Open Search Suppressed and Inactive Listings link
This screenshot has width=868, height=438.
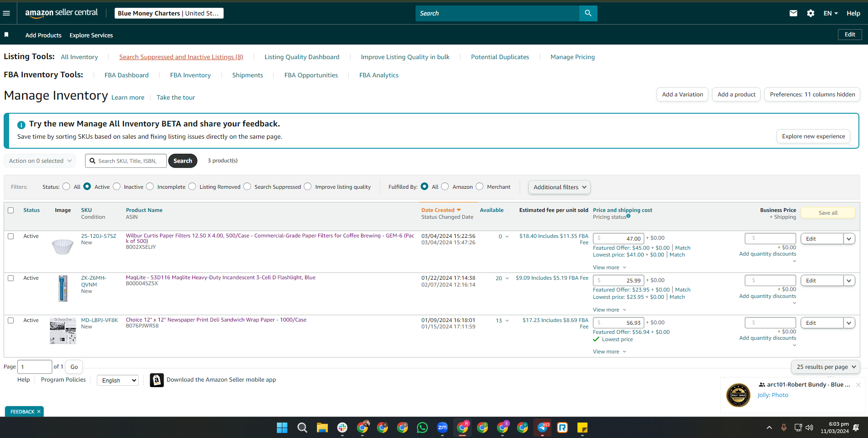coord(181,57)
